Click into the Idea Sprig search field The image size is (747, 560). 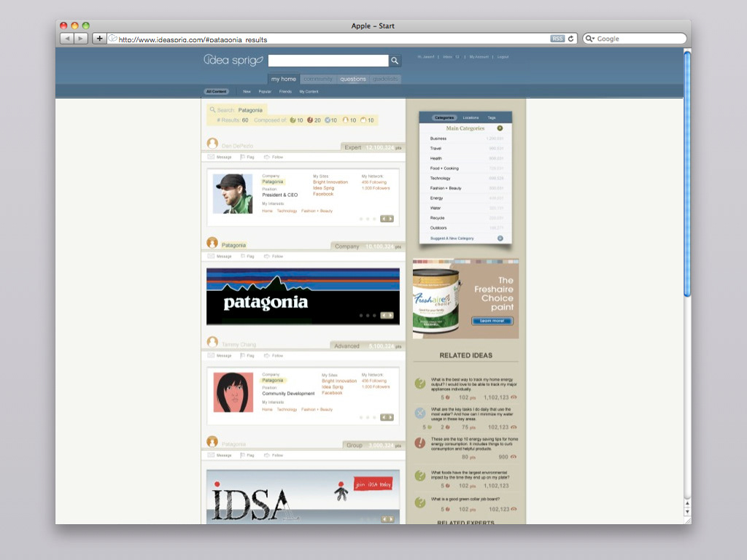click(328, 61)
